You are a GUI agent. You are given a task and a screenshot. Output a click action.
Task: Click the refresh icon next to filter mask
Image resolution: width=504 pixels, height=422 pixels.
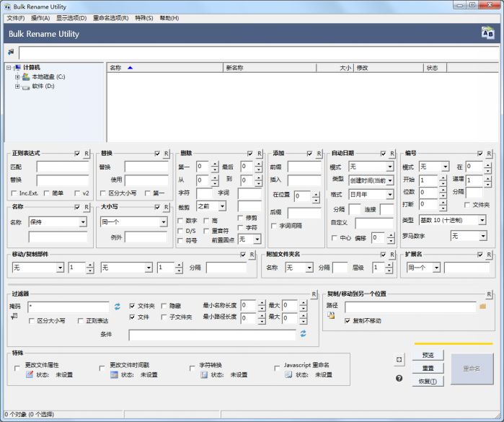(x=117, y=307)
